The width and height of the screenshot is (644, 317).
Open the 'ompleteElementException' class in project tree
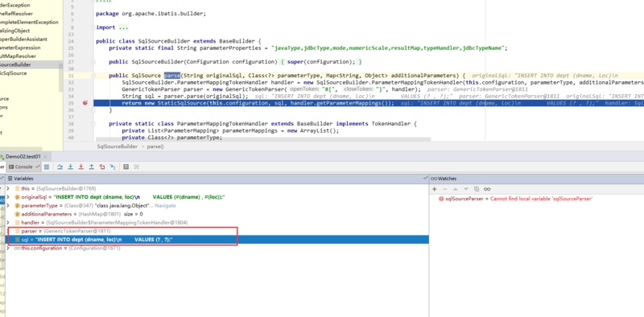point(29,23)
